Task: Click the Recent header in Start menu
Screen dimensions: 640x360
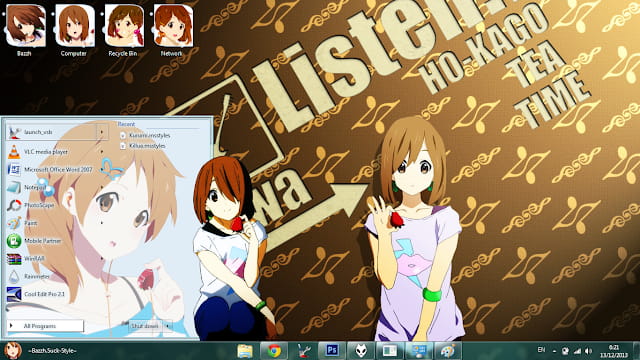Action: pyautogui.click(x=126, y=124)
